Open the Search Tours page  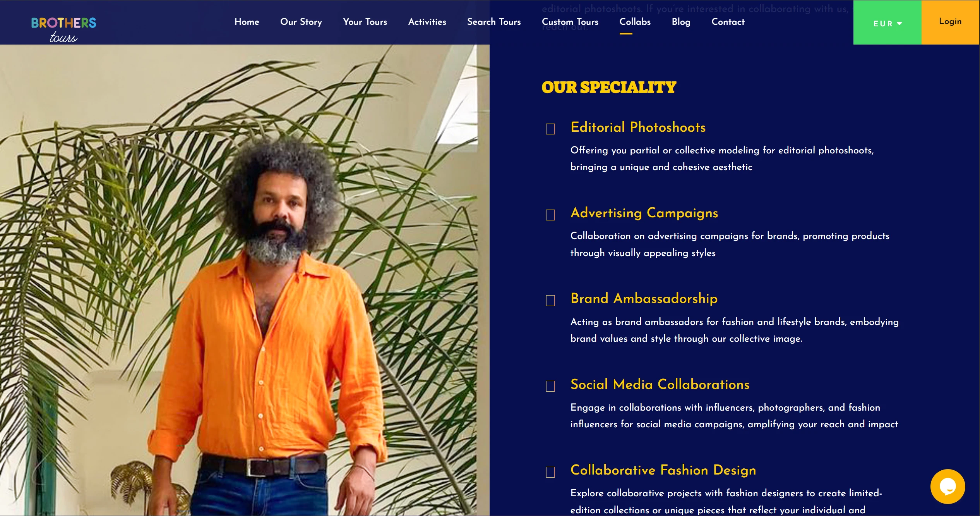click(494, 22)
